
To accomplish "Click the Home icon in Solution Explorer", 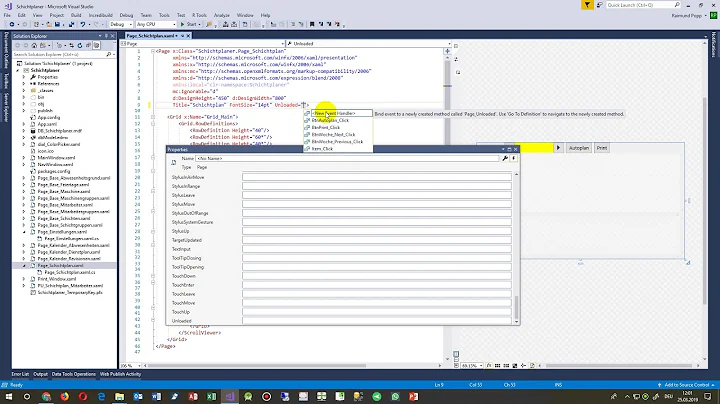I will (34, 45).
